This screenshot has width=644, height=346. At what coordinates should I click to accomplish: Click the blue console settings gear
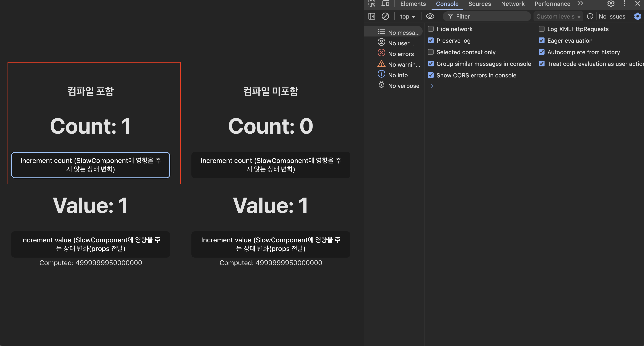[637, 16]
